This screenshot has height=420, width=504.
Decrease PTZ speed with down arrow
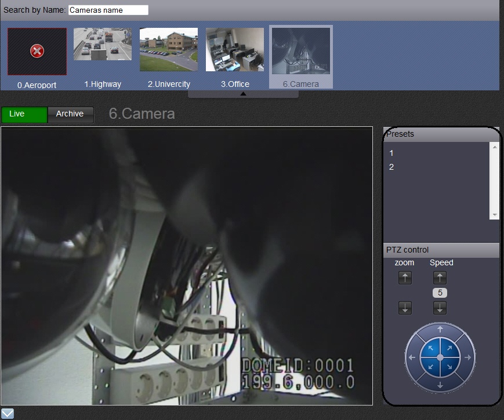440,308
